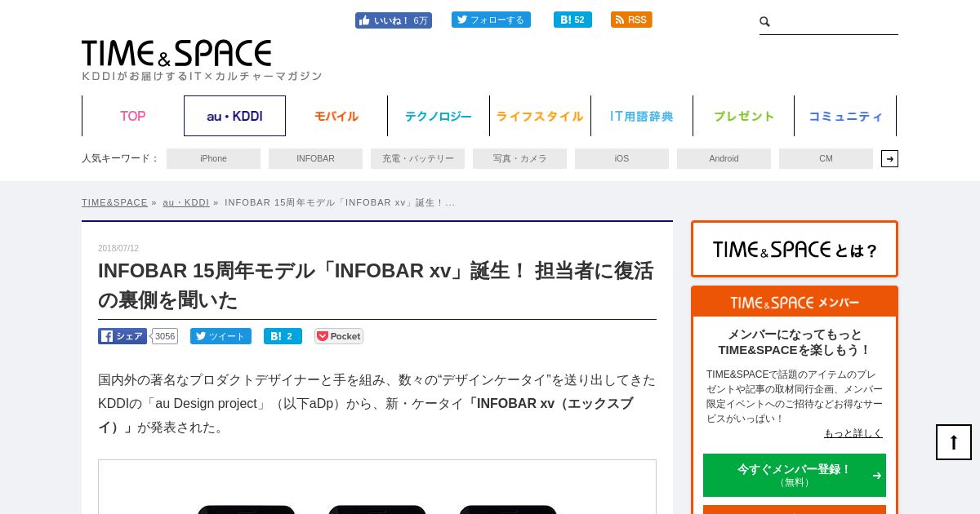Select the au・KDDI navigation tab
Viewport: 980px width, 514px height.
234,116
